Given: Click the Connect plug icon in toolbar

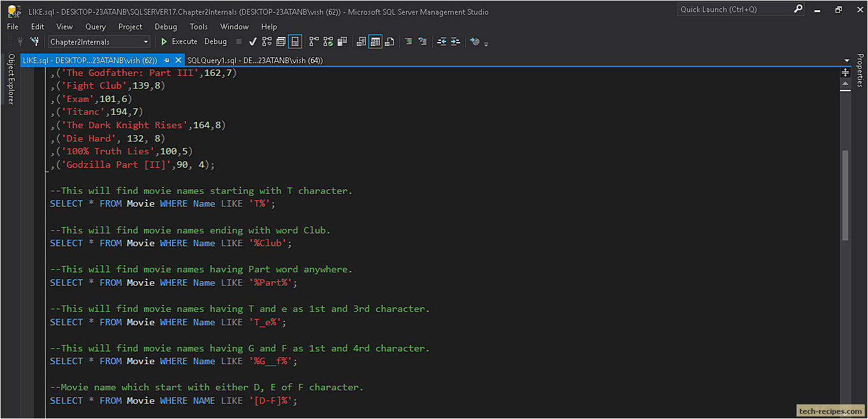Looking at the screenshot, I should (20, 41).
